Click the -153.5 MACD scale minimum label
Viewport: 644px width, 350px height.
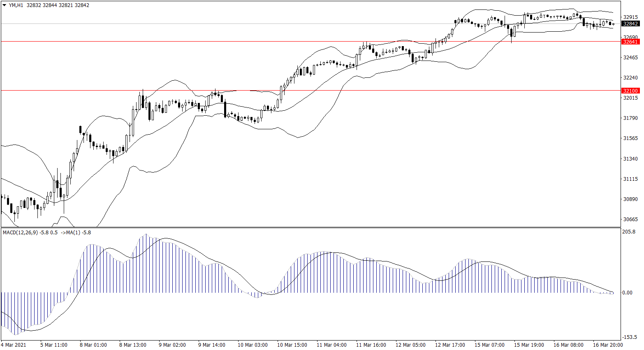click(629, 337)
